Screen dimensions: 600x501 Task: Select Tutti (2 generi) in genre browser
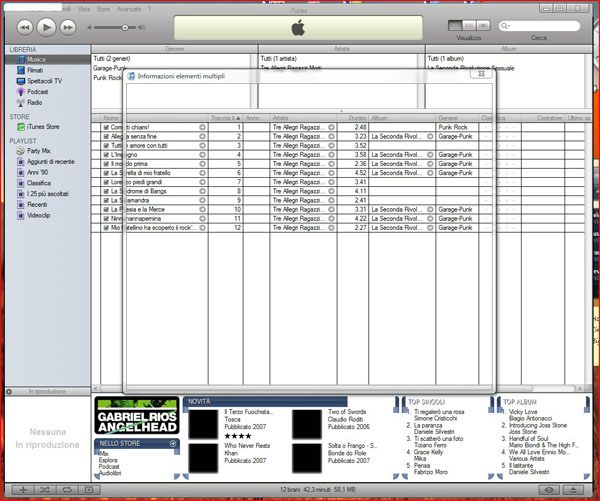[x=112, y=59]
